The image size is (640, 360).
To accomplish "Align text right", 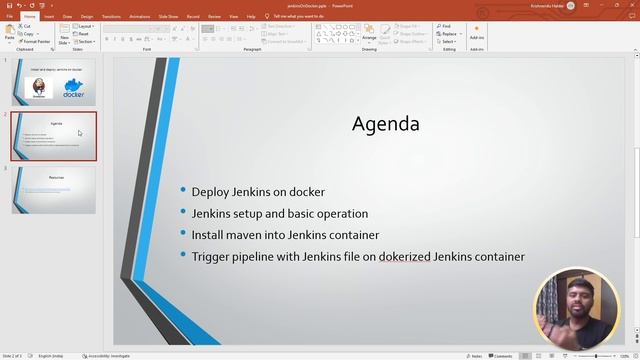I will [222, 39].
